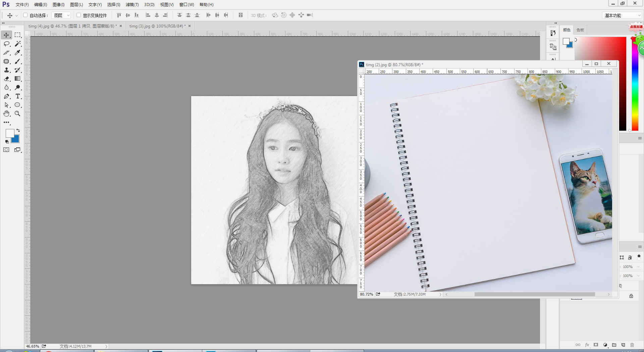
Task: Click the layer lock icon
Action: [x=631, y=296]
